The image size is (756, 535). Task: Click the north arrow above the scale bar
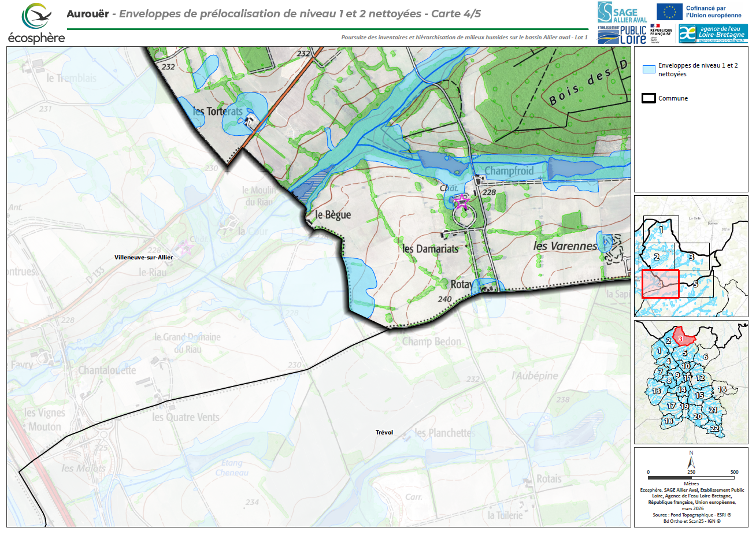691,462
